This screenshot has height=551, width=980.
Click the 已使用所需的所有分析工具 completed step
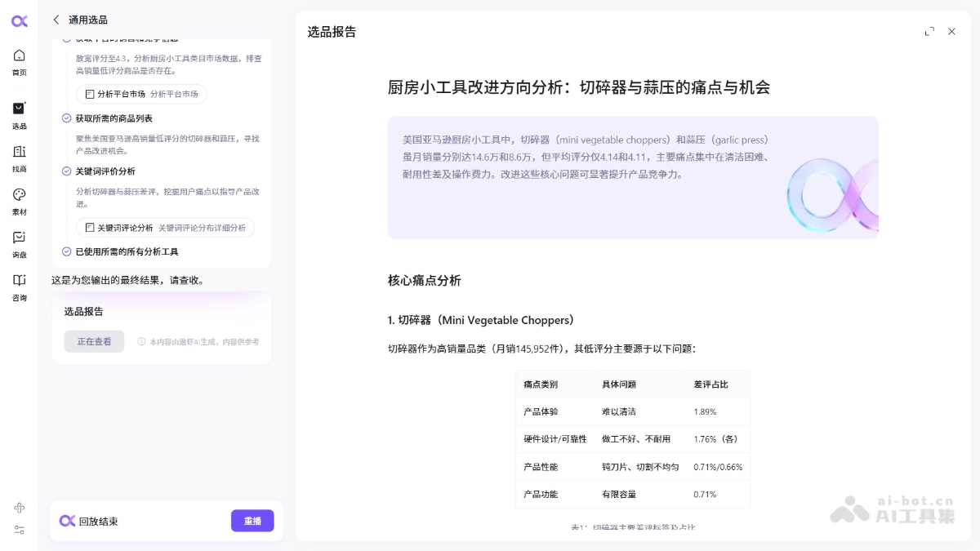click(x=127, y=251)
